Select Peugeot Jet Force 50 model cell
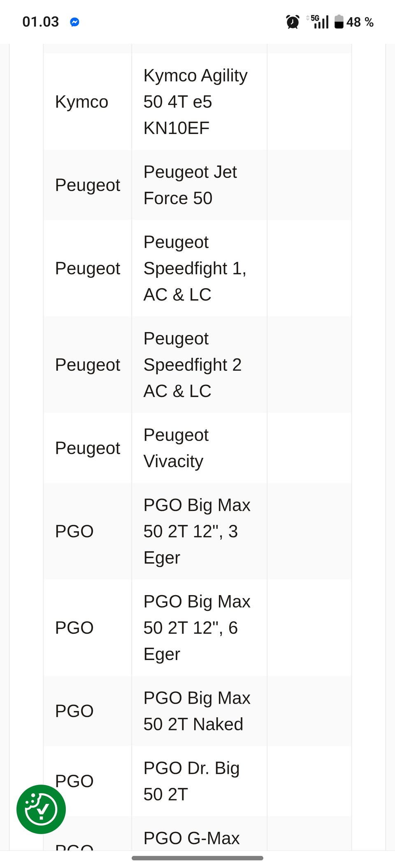Image resolution: width=395 pixels, height=868 pixels. point(200,185)
